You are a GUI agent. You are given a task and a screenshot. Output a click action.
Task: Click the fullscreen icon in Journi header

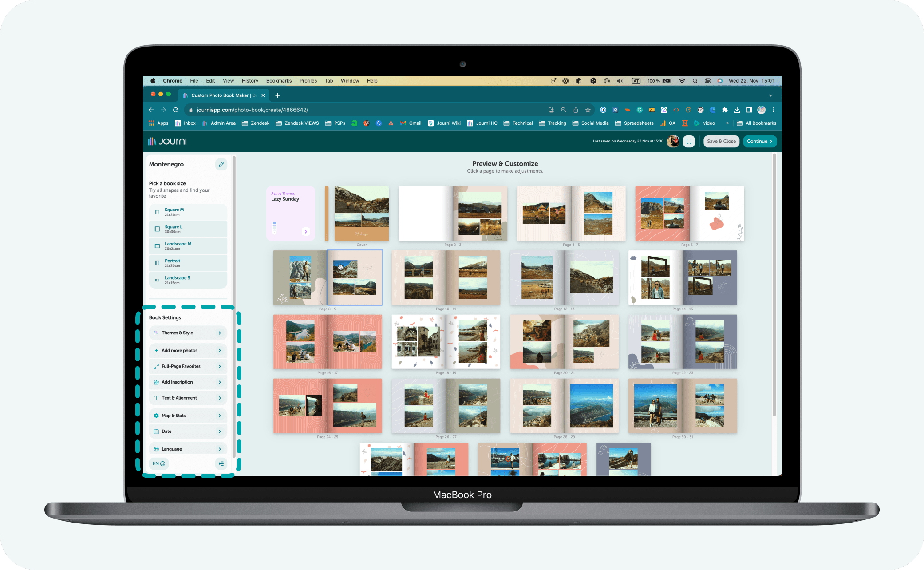pos(689,141)
